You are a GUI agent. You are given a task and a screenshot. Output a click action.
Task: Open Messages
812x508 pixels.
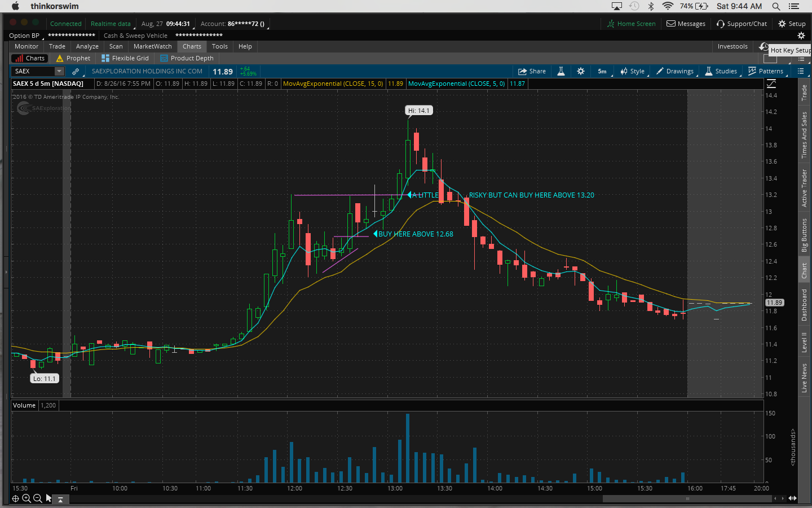(686, 24)
